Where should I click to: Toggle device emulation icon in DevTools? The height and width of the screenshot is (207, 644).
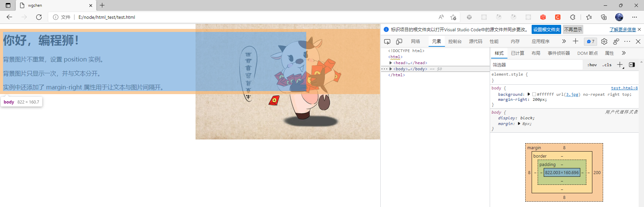[399, 41]
